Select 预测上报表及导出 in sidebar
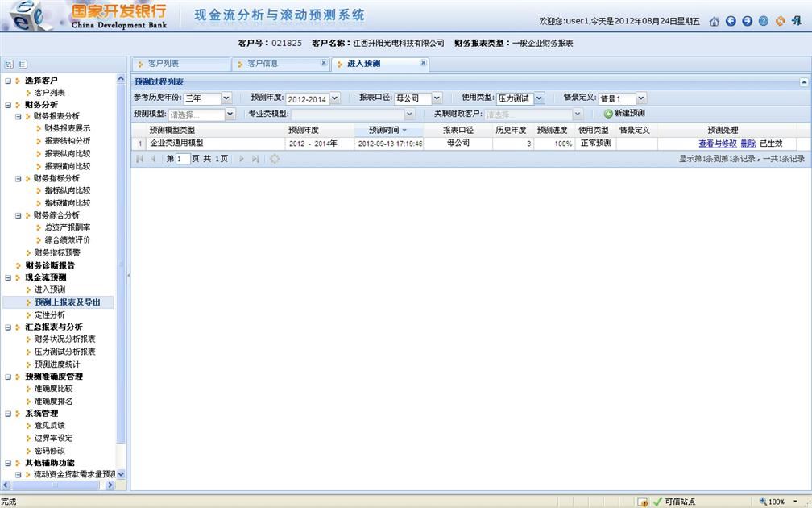The height and width of the screenshot is (508, 812). [x=68, y=302]
